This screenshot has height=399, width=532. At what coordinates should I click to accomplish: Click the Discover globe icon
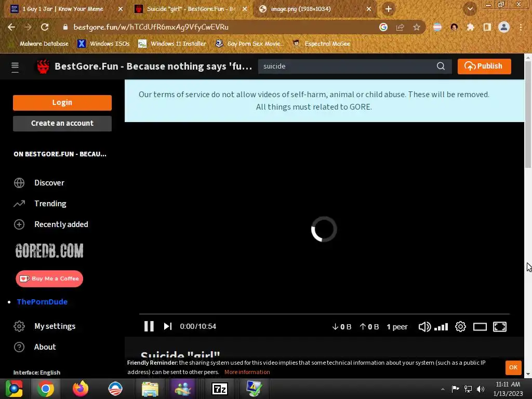click(x=19, y=183)
